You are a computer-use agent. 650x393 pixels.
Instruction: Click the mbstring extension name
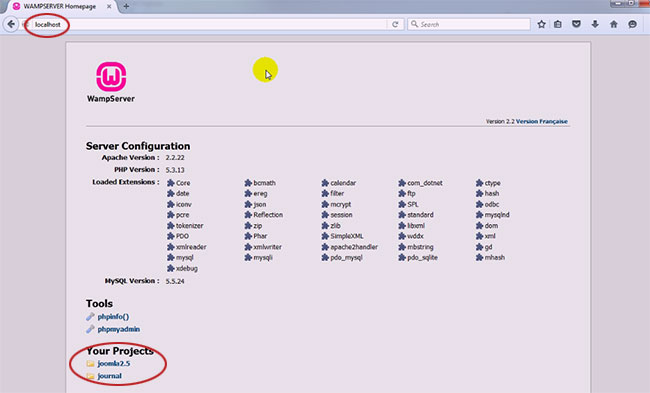pyautogui.click(x=420, y=247)
